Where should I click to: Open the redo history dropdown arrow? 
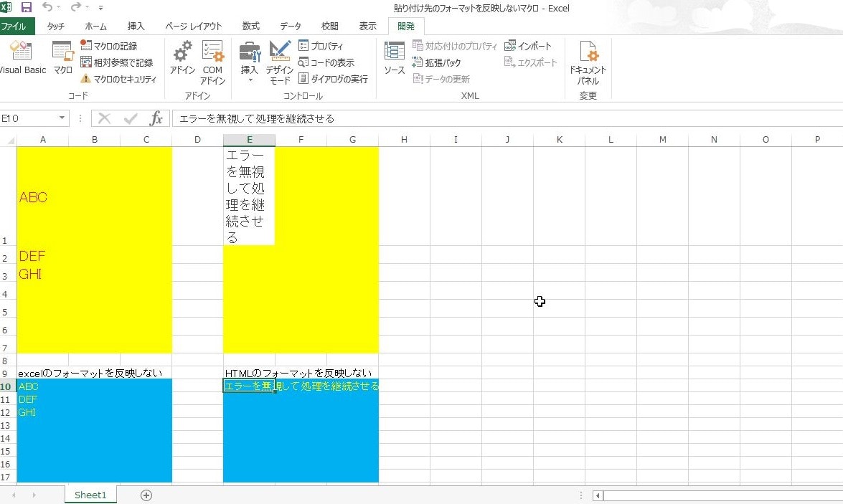pyautogui.click(x=87, y=7)
